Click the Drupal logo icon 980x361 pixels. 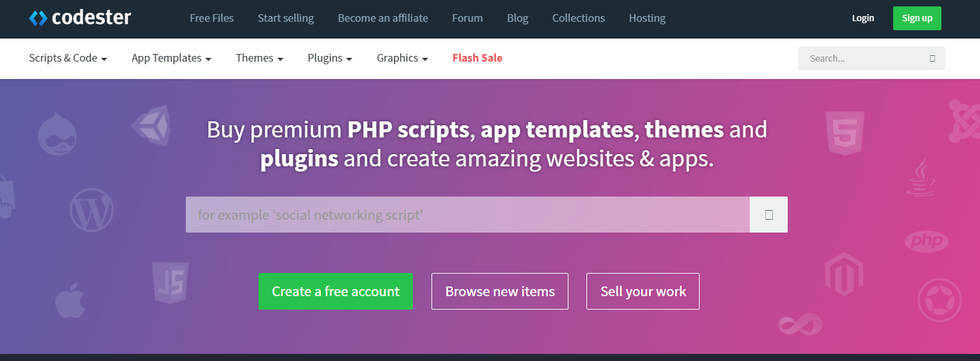57,134
